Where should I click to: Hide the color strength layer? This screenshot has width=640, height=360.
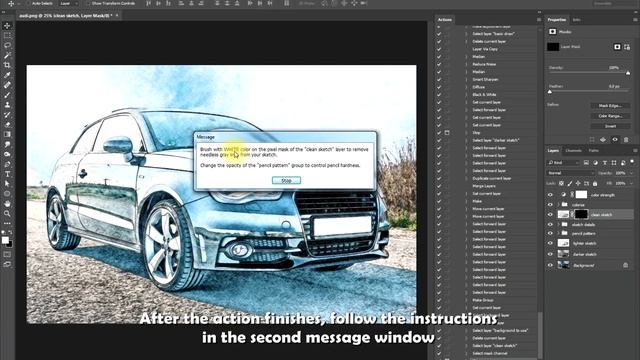[x=550, y=195]
